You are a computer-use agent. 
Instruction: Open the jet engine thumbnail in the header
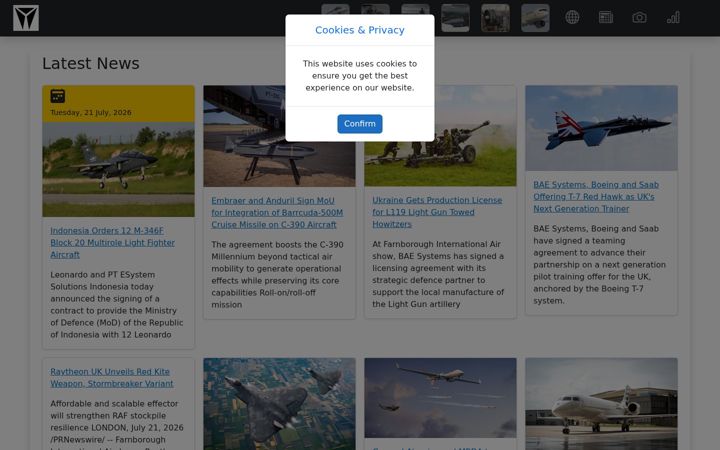coord(495,18)
